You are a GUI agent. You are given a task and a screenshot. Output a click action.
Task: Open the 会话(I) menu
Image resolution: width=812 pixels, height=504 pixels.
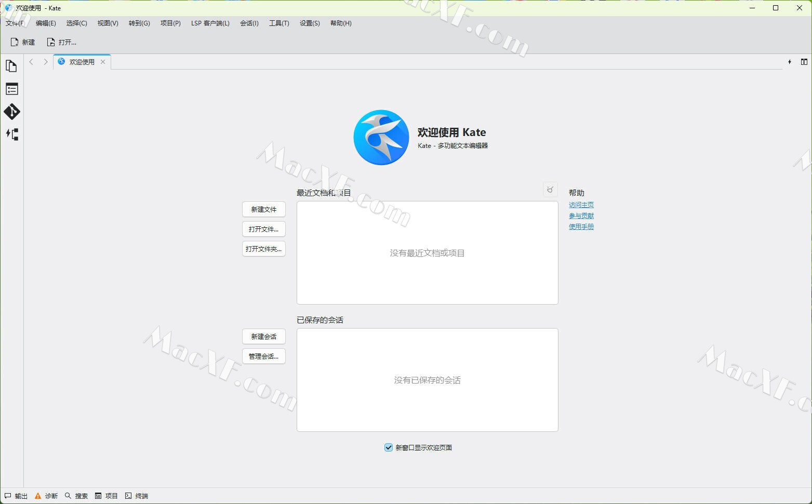tap(249, 23)
